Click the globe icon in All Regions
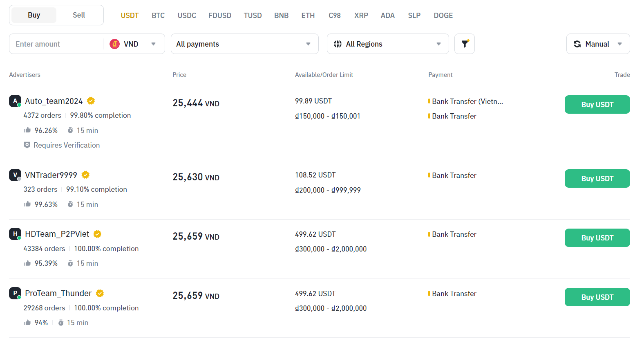Image resolution: width=644 pixels, height=339 pixels. coord(338,44)
